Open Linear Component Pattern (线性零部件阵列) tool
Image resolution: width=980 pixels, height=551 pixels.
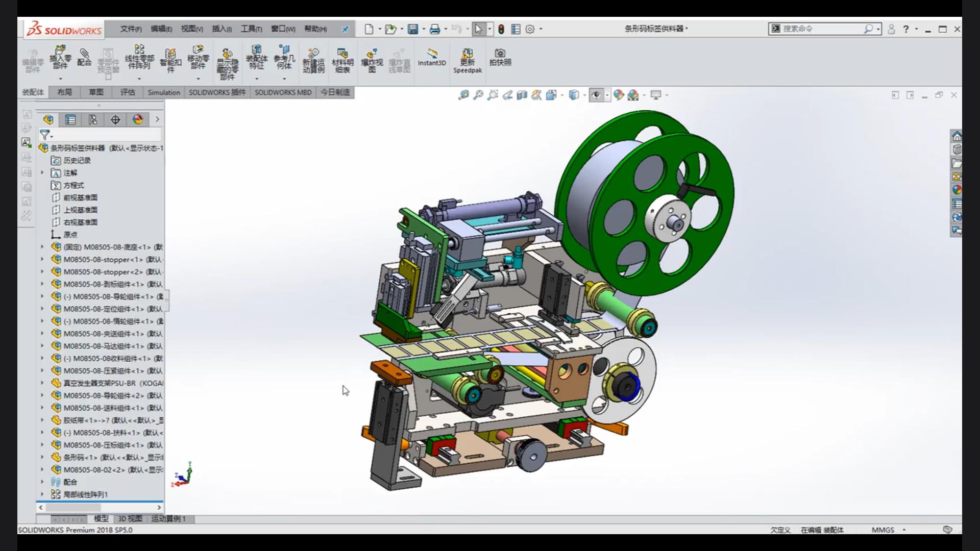pos(139,57)
